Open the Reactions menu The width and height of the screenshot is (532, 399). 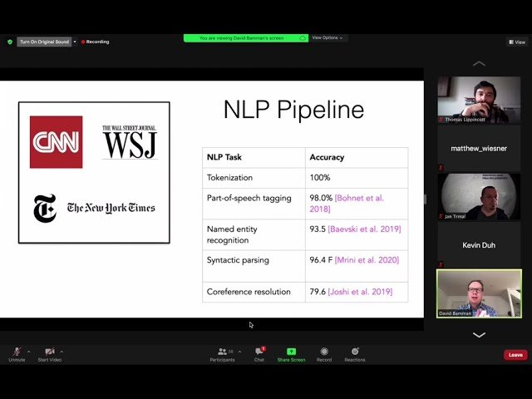355,352
